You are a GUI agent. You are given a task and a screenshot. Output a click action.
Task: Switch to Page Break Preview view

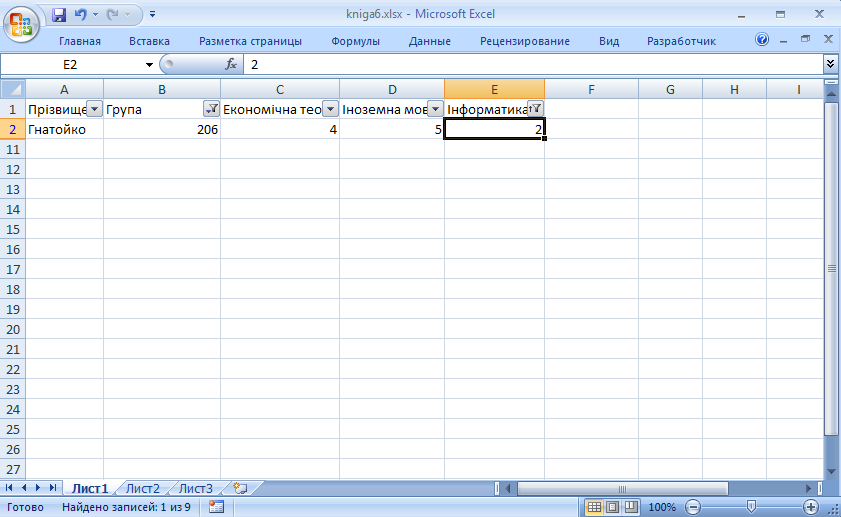point(631,507)
